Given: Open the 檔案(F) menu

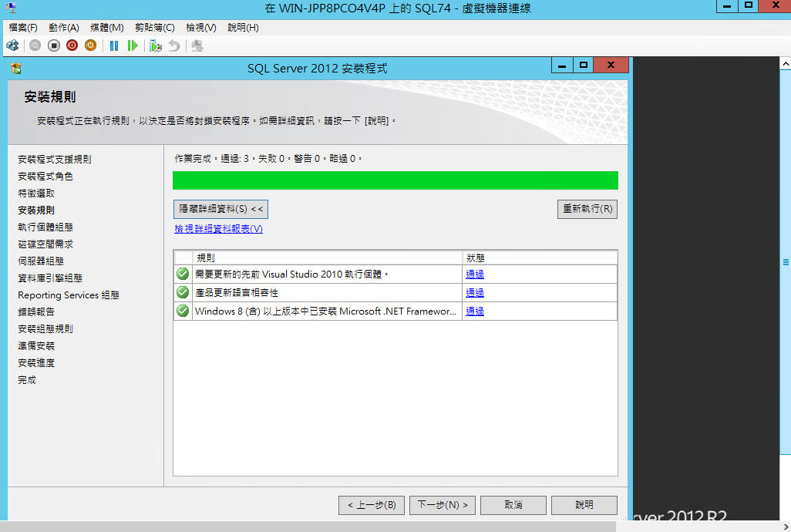Looking at the screenshot, I should (x=22, y=28).
